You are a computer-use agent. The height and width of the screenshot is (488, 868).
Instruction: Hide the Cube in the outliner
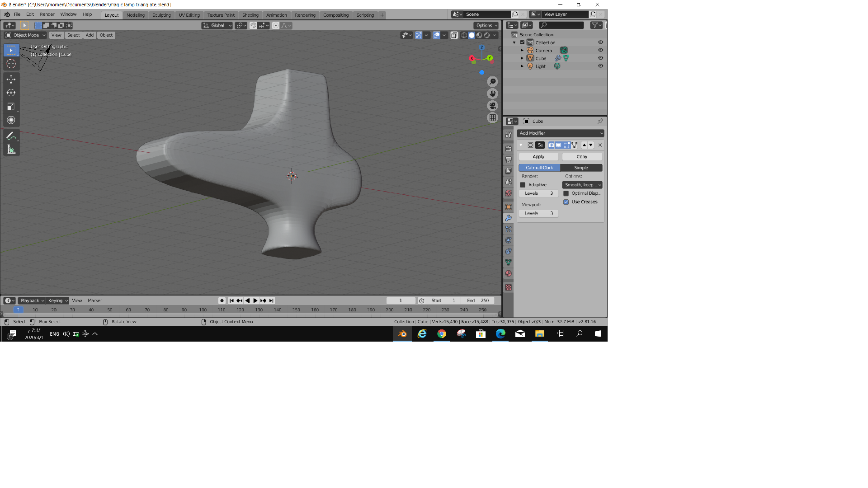[600, 58]
